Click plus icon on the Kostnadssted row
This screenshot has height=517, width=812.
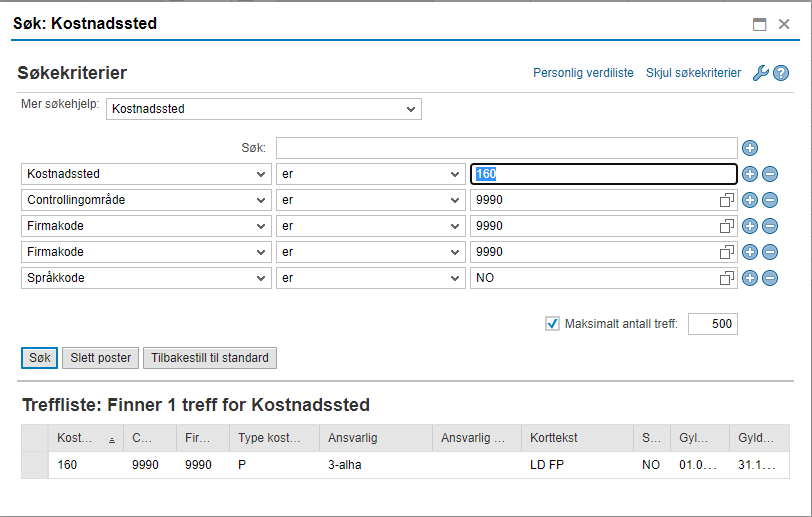click(750, 174)
